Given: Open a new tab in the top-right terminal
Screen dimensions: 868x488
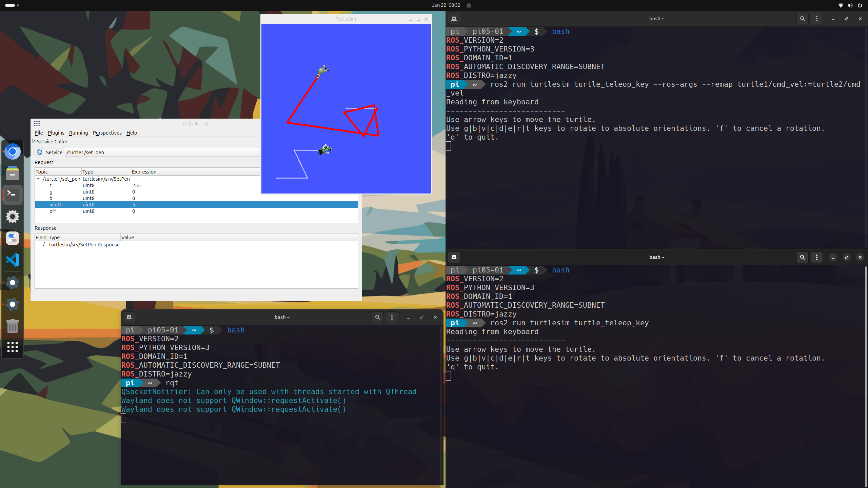Looking at the screenshot, I should [x=454, y=19].
